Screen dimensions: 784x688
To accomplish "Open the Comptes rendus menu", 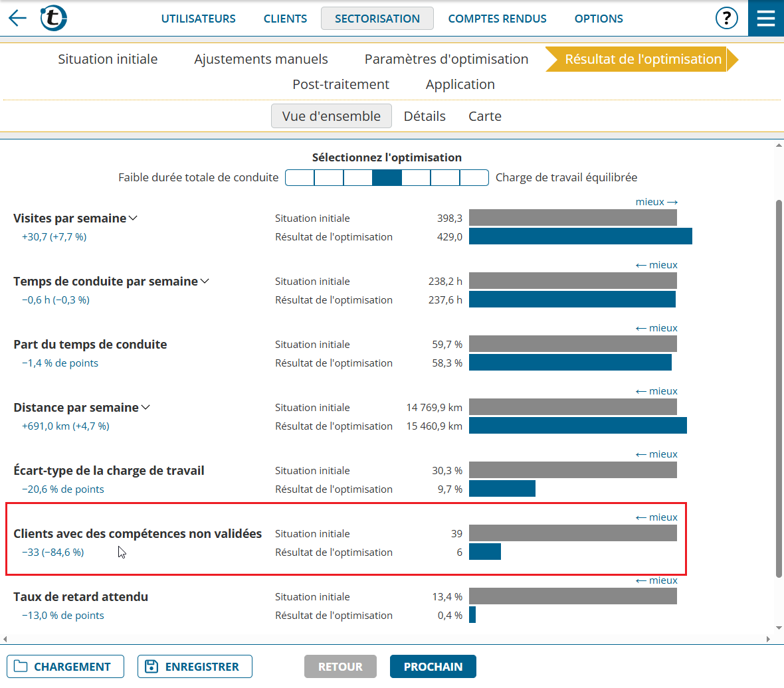I will click(x=497, y=19).
